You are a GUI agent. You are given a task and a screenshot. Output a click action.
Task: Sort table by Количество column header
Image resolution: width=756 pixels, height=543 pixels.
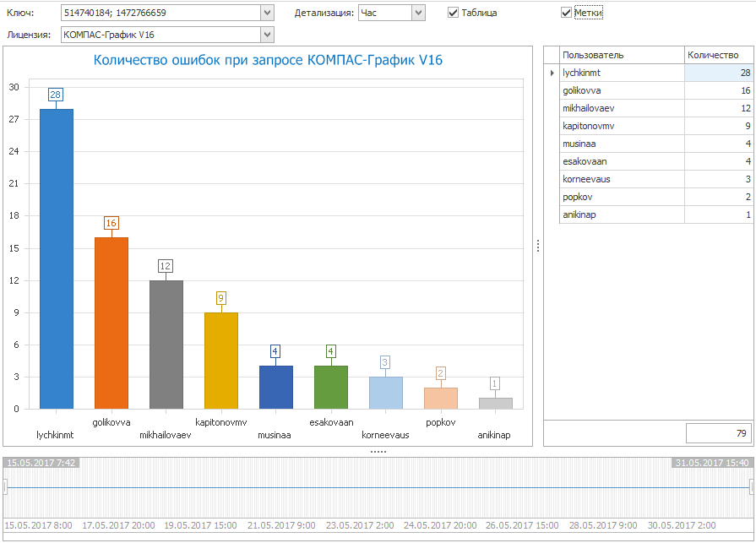(717, 55)
